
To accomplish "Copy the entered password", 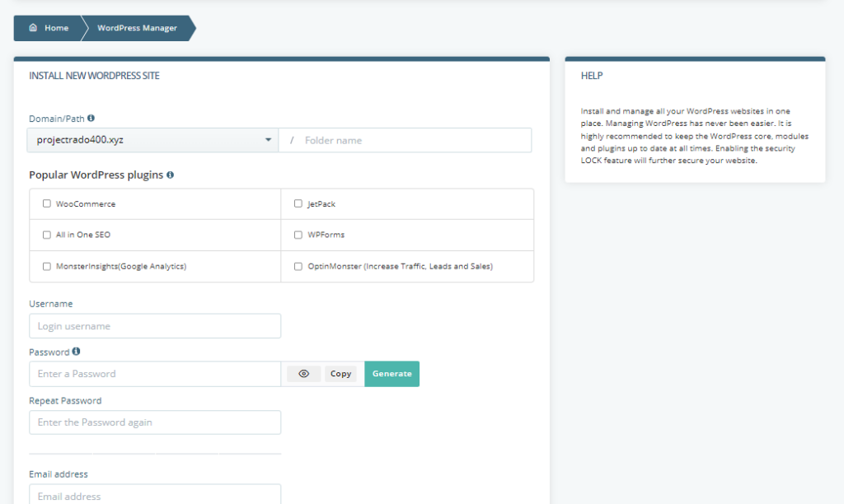I will [340, 374].
